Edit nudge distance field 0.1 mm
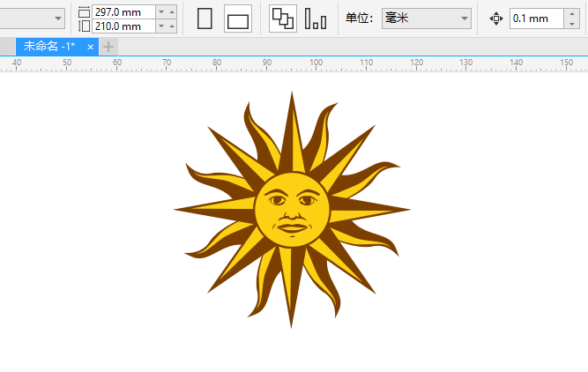The height and width of the screenshot is (372, 588). pyautogui.click(x=537, y=19)
